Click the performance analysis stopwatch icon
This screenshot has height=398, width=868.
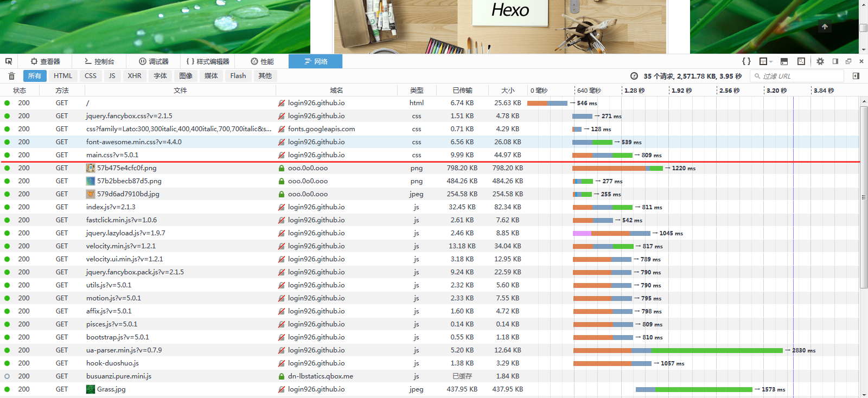(x=634, y=76)
